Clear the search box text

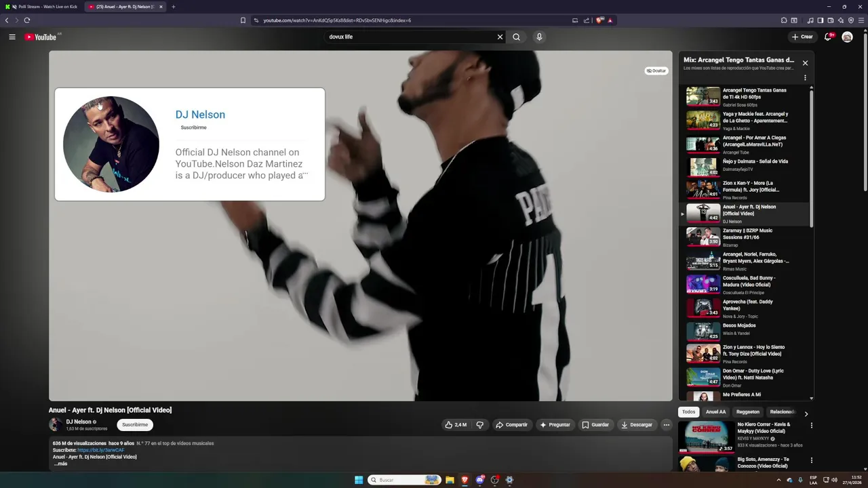point(500,37)
